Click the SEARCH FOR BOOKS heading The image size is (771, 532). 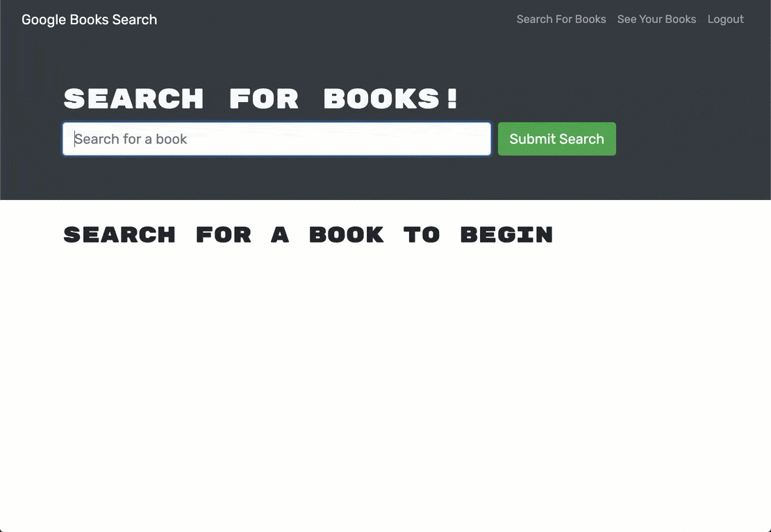(260, 99)
